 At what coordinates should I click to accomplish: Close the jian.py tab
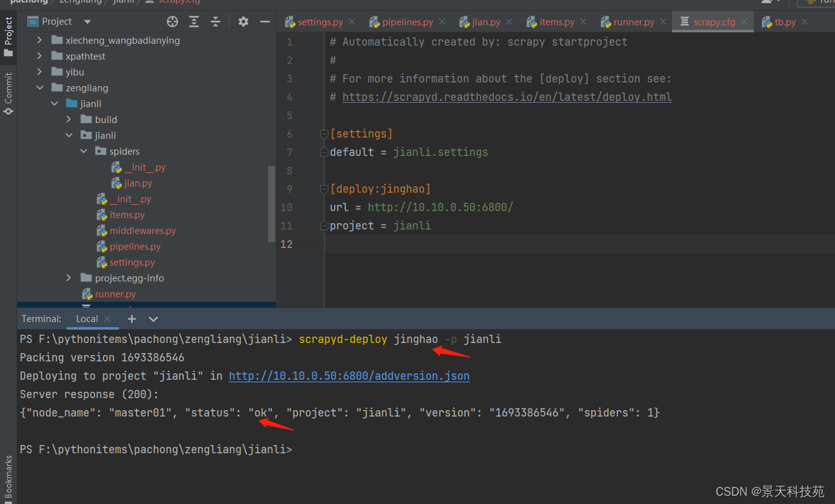(x=510, y=22)
